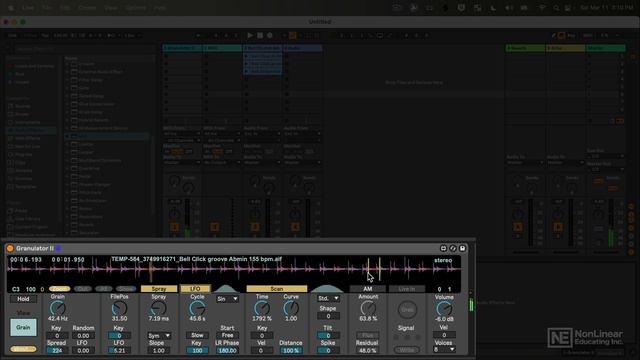Click the Zoom button under the waveform
The image size is (640, 360).
click(x=60, y=289)
